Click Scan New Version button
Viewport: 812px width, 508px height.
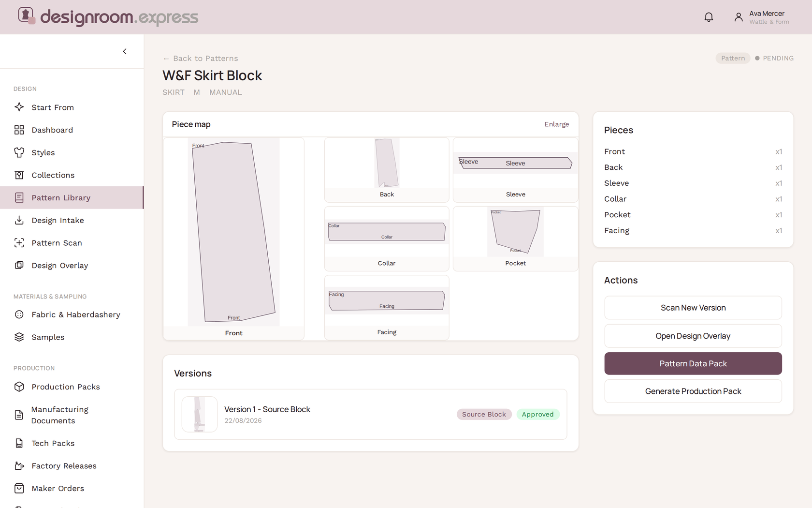(693, 308)
